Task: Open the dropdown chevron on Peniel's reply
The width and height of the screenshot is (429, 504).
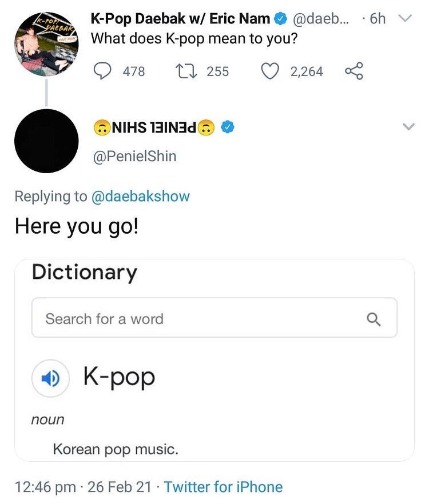Action: pyautogui.click(x=409, y=126)
